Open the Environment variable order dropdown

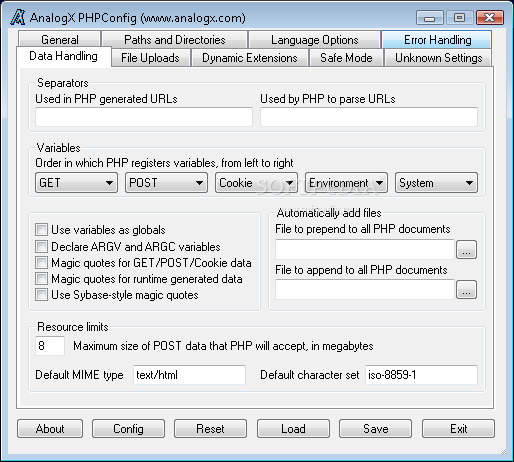(x=346, y=183)
